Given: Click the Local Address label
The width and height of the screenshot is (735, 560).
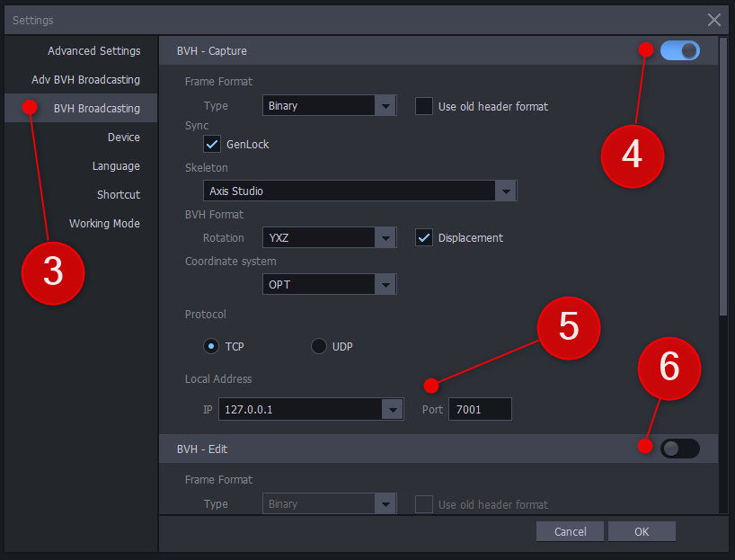Looking at the screenshot, I should [218, 379].
